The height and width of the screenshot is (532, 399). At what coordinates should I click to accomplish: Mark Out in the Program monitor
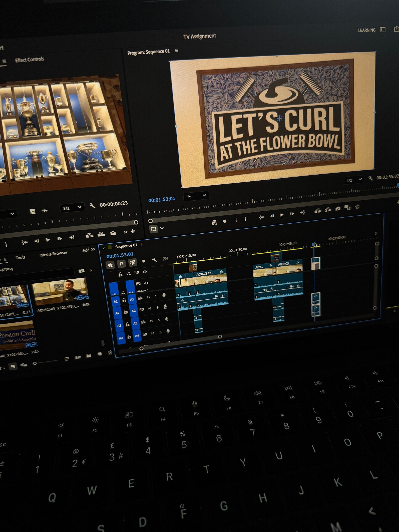coord(245,219)
